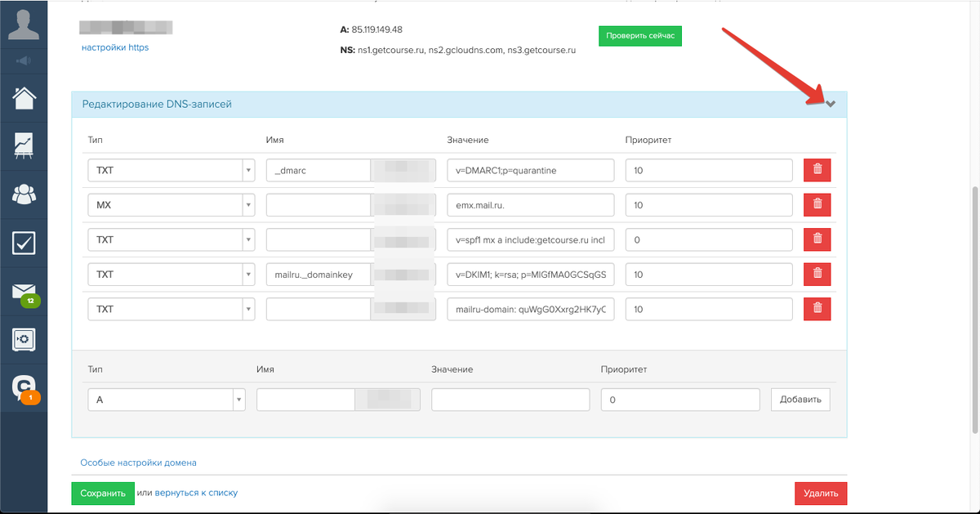Screen dimensions: 980x514
Task: Follow the вернуться к списку link
Action: [196, 493]
